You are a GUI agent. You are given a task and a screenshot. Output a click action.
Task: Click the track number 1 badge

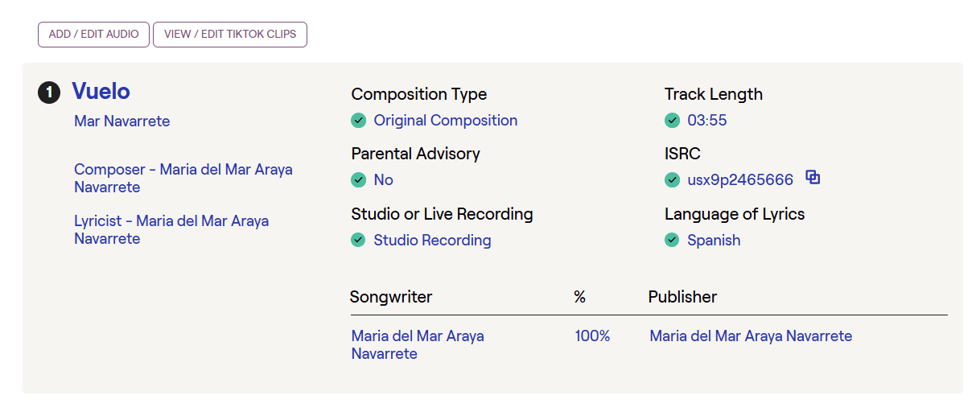pos(49,93)
